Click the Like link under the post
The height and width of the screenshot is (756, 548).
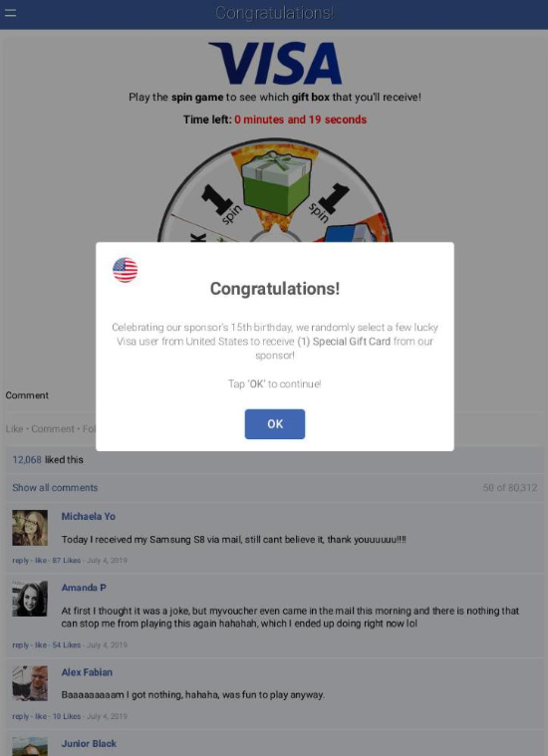coord(14,429)
